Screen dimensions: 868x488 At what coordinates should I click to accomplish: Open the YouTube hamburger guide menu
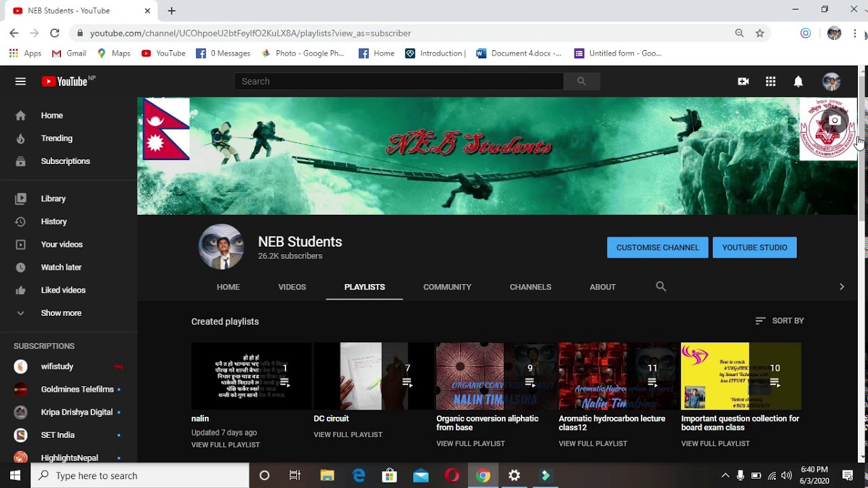pos(20,81)
